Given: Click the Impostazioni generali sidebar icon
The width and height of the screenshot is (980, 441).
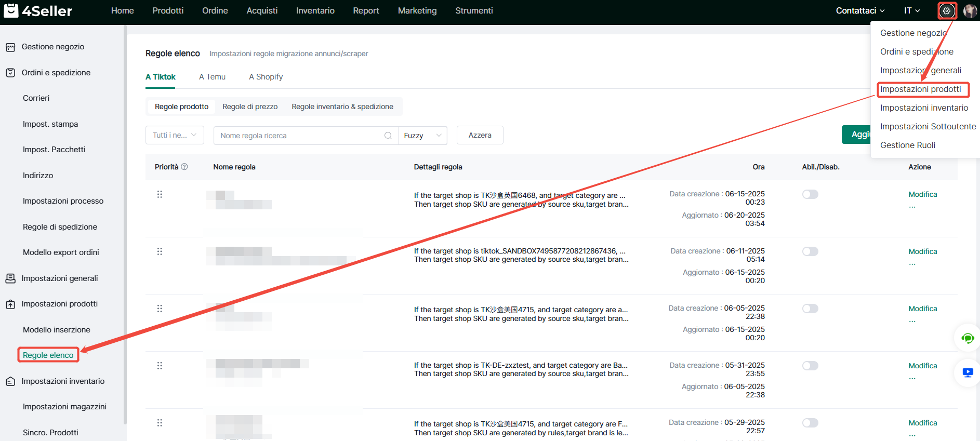Looking at the screenshot, I should (10, 278).
